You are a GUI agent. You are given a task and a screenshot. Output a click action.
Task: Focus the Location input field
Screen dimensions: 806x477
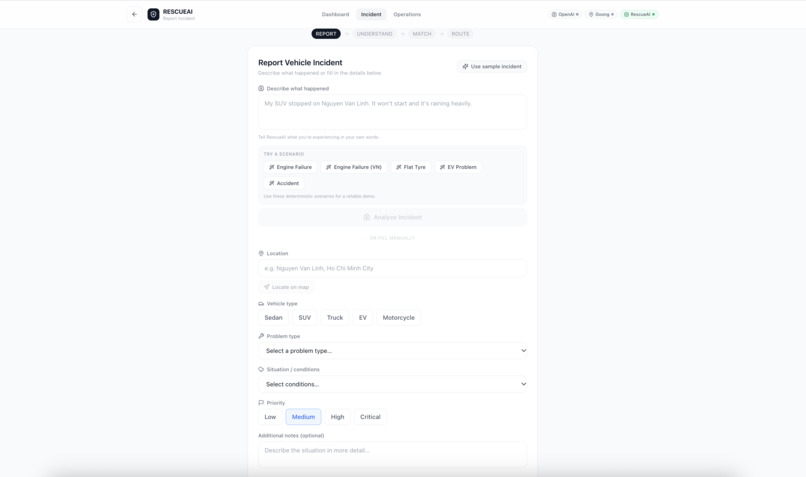[x=392, y=268]
